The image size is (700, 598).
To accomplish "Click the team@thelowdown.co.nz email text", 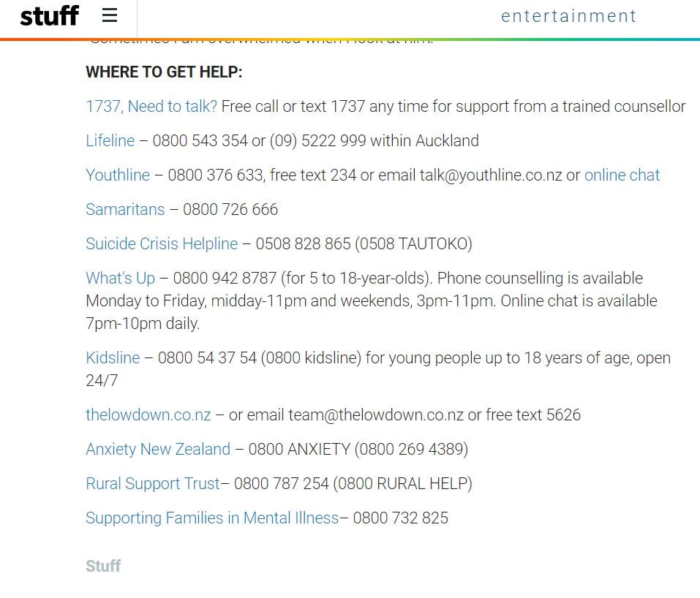I will (x=376, y=415).
